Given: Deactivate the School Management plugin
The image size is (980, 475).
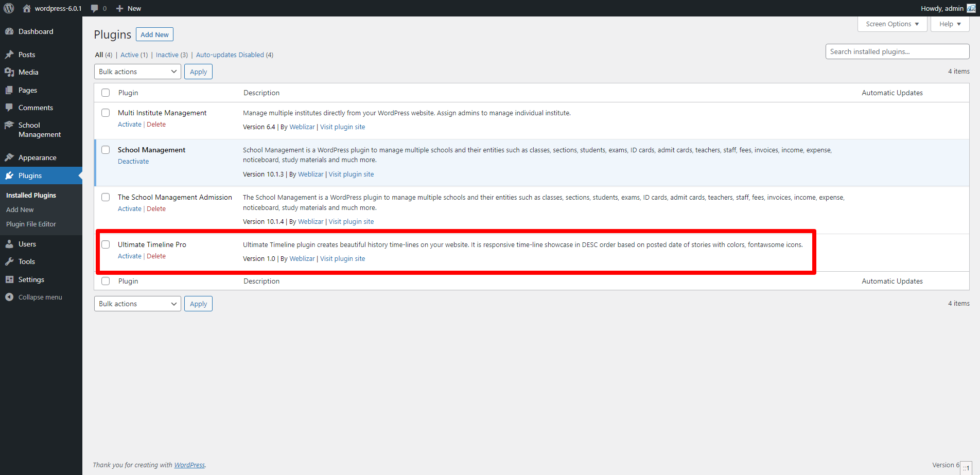Looking at the screenshot, I should coord(133,162).
